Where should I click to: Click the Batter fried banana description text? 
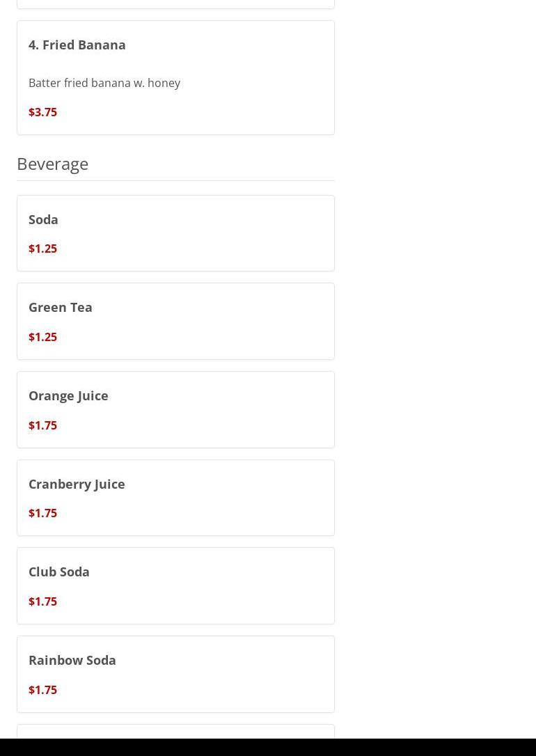pyautogui.click(x=104, y=83)
